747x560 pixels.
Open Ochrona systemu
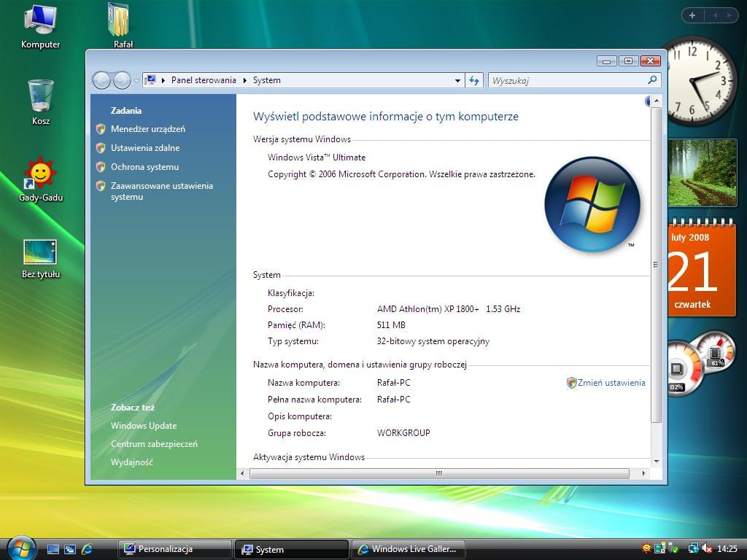(144, 167)
